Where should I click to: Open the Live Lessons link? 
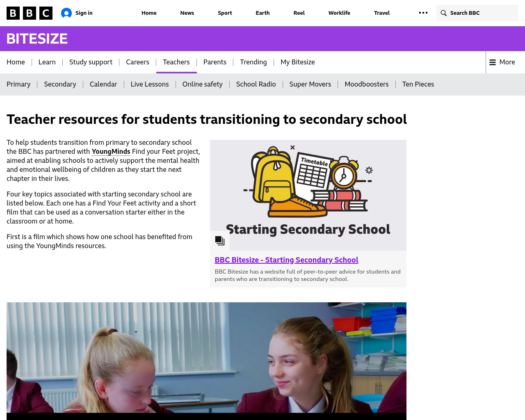(150, 84)
